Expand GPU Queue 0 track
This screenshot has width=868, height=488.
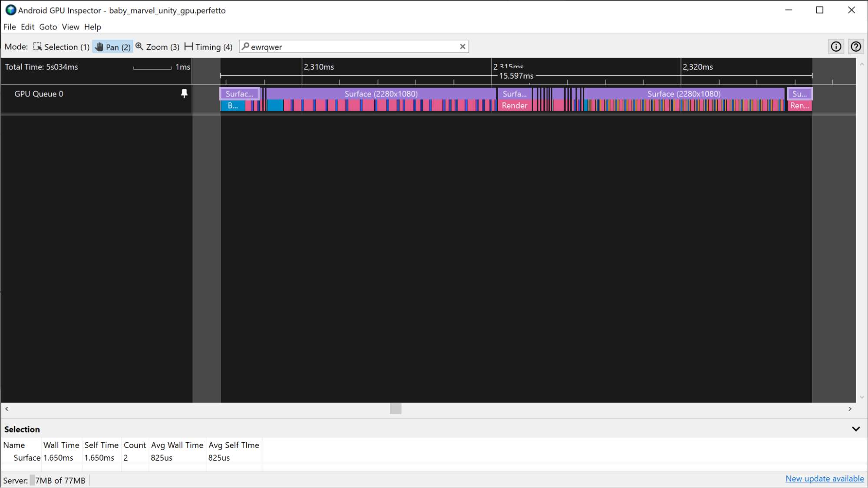coord(39,94)
